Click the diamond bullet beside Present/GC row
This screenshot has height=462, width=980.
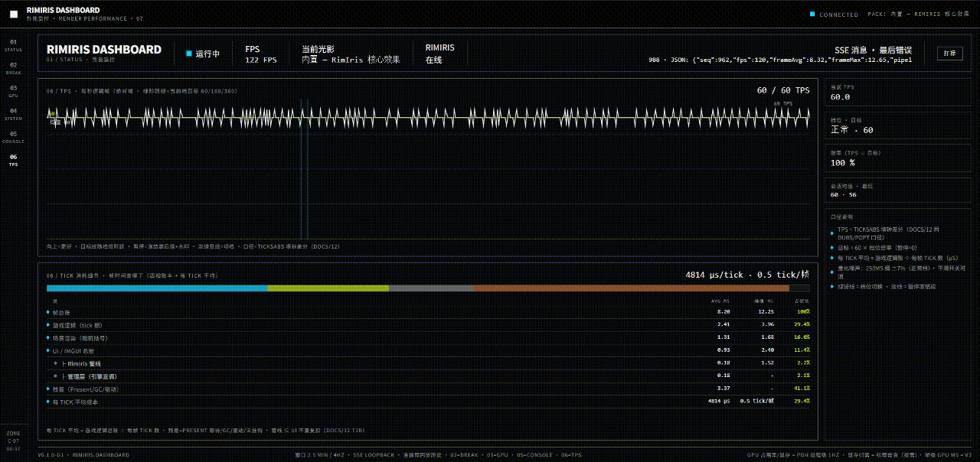pos(48,389)
